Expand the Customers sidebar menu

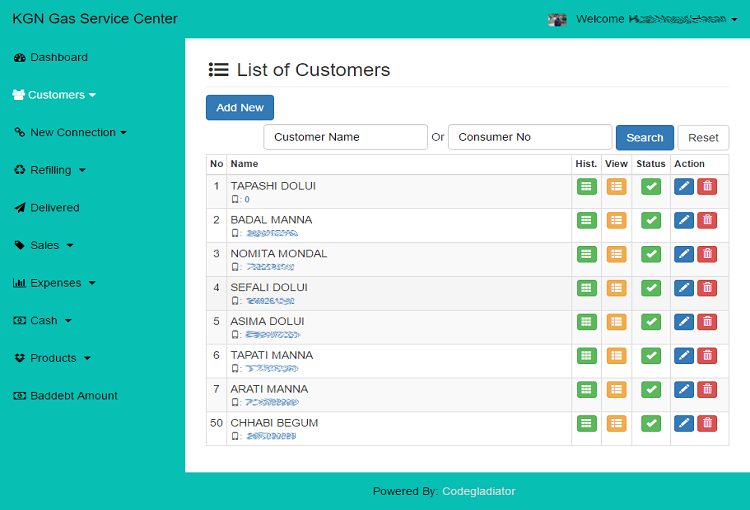coord(55,95)
